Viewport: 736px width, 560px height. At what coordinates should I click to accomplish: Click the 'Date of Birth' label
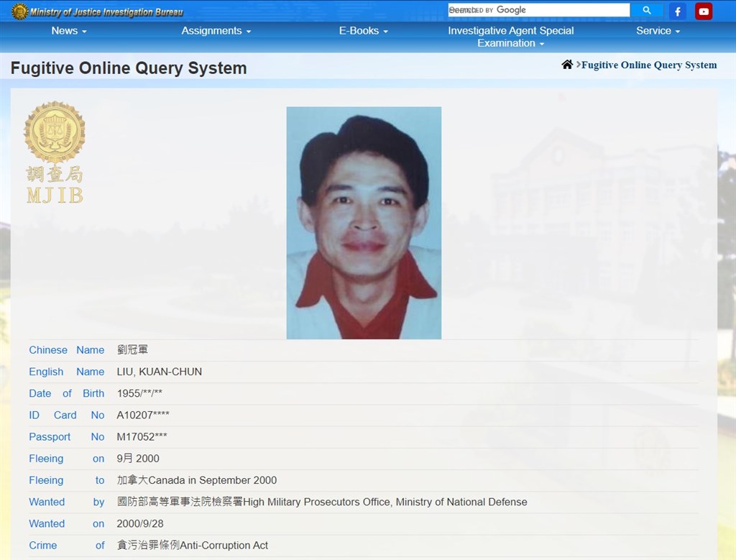(x=67, y=393)
